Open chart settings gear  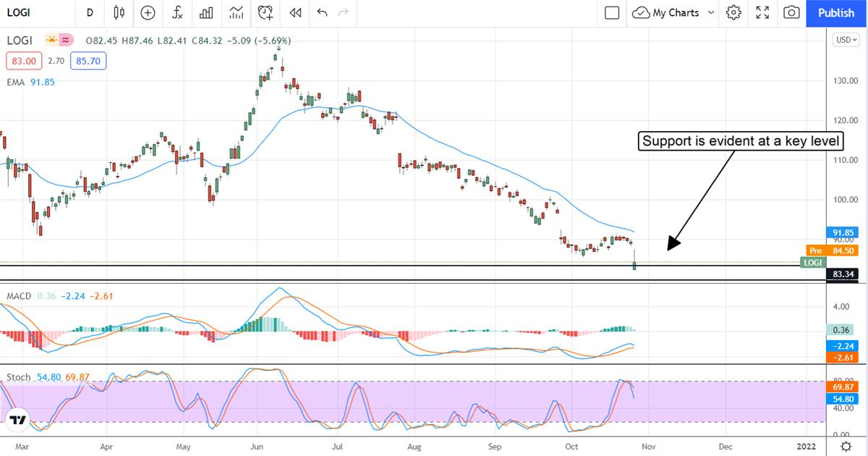click(x=733, y=12)
